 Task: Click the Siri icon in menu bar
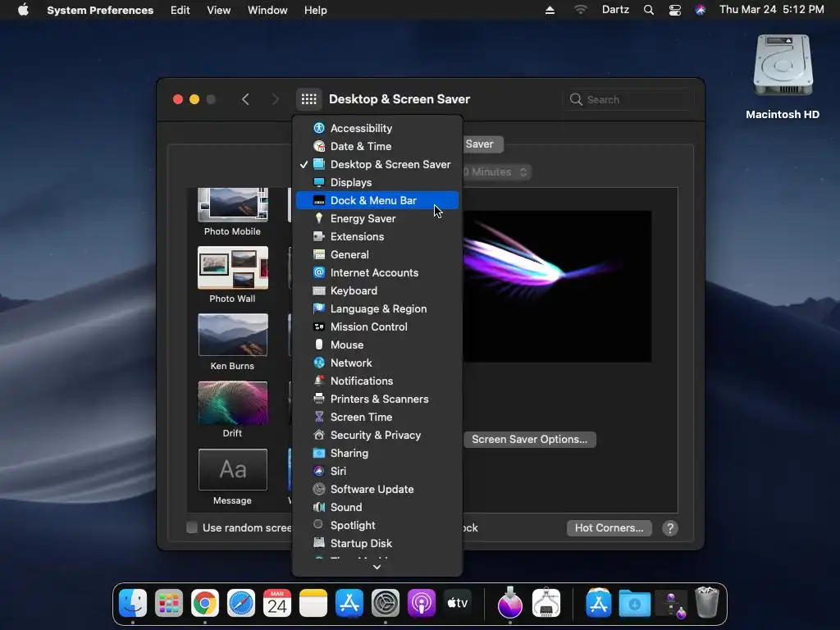click(701, 10)
